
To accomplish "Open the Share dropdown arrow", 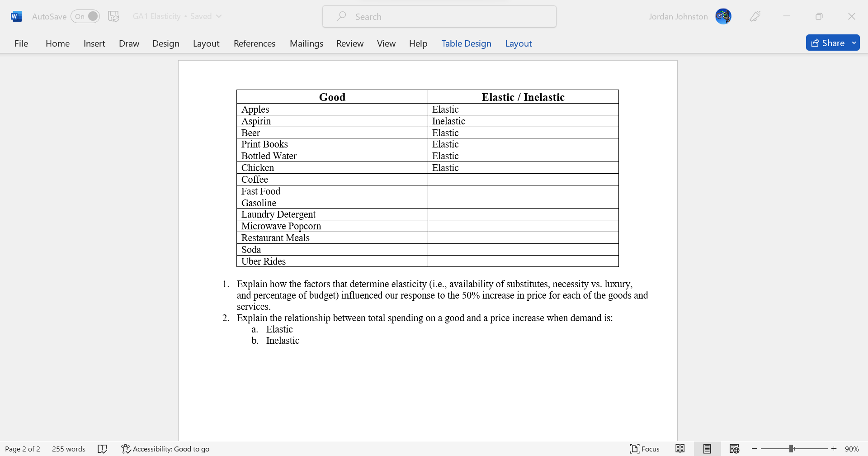I will pos(854,43).
